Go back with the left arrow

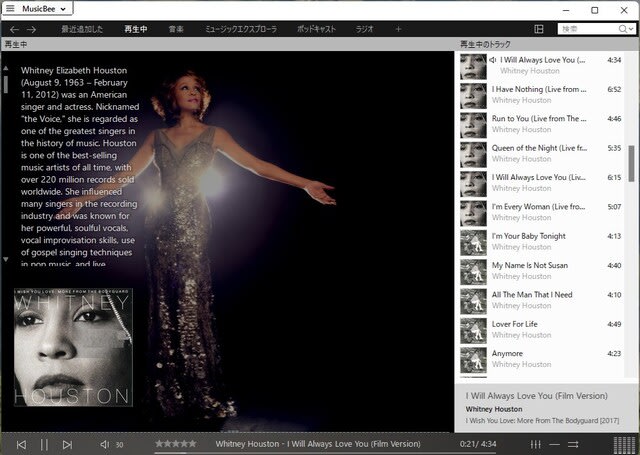point(14,29)
